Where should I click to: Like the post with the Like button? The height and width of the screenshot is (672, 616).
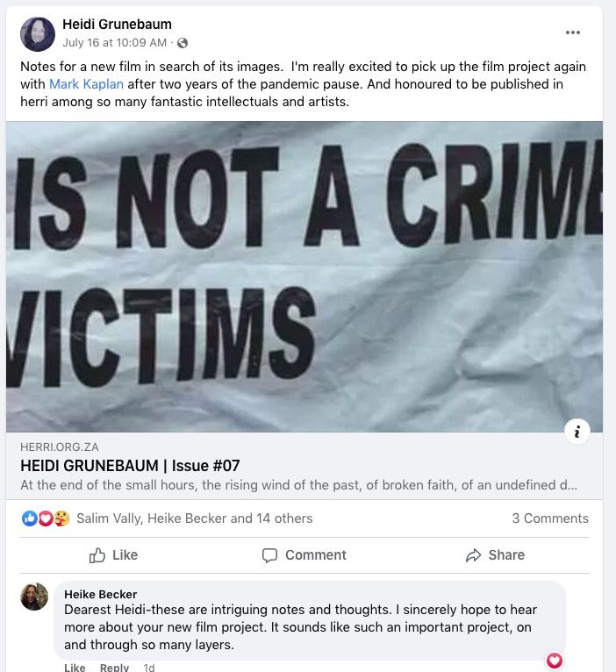point(114,555)
